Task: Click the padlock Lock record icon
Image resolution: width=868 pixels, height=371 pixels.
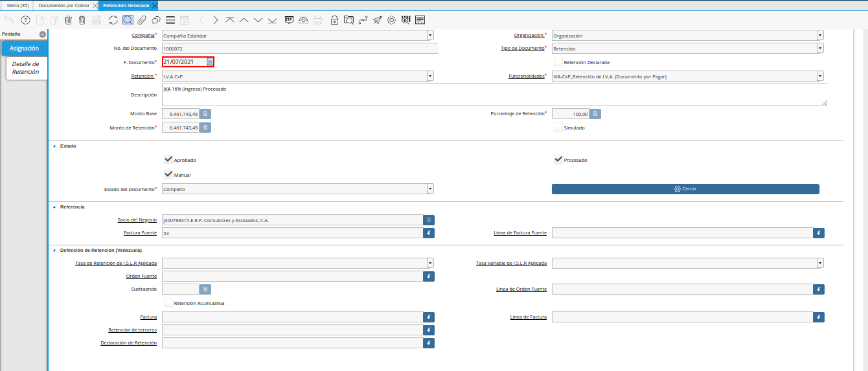Action: (334, 20)
